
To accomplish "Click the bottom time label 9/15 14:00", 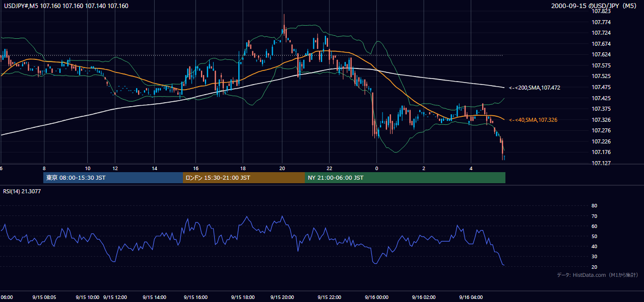I will pyautogui.click(x=155, y=297).
